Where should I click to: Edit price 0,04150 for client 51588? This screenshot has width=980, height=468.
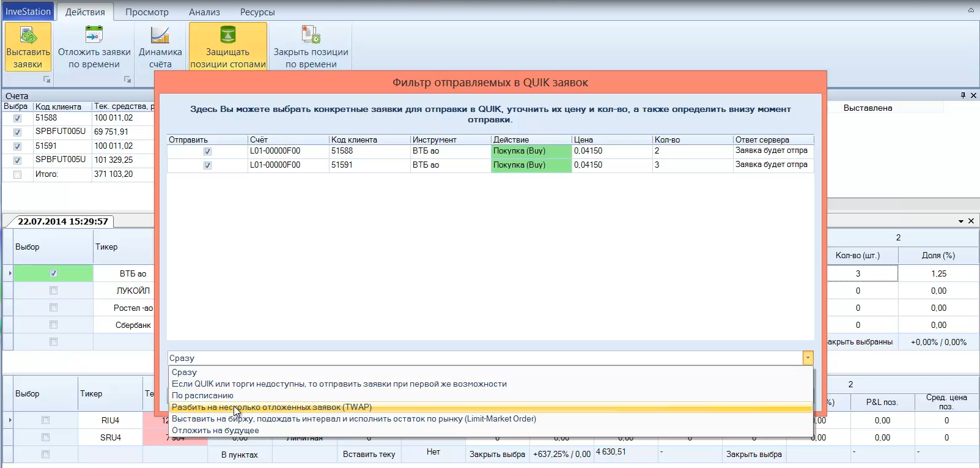point(611,151)
